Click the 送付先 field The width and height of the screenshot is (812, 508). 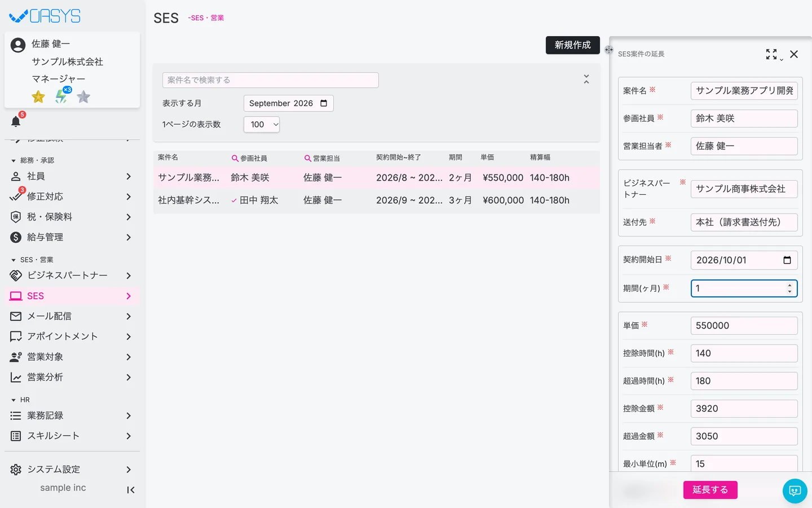click(744, 222)
